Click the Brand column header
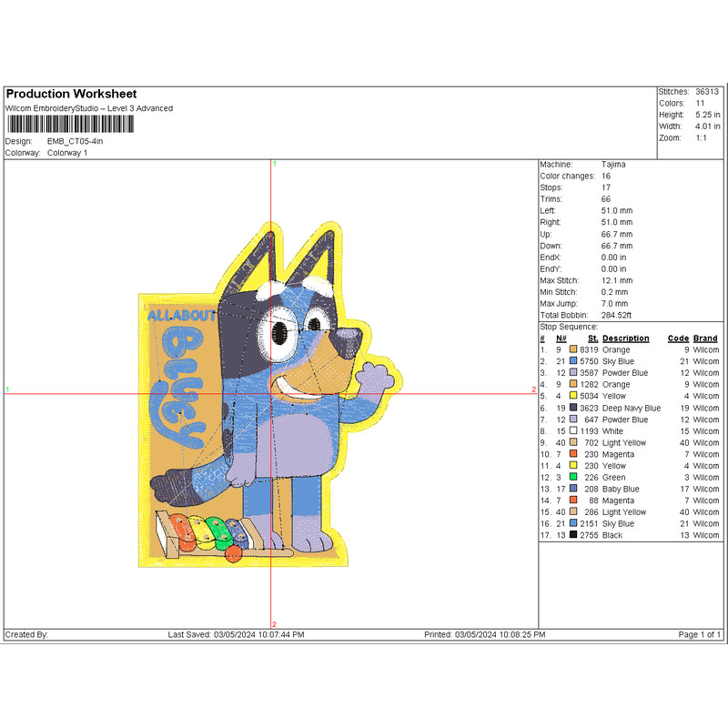The image size is (728, 728). coord(705,339)
